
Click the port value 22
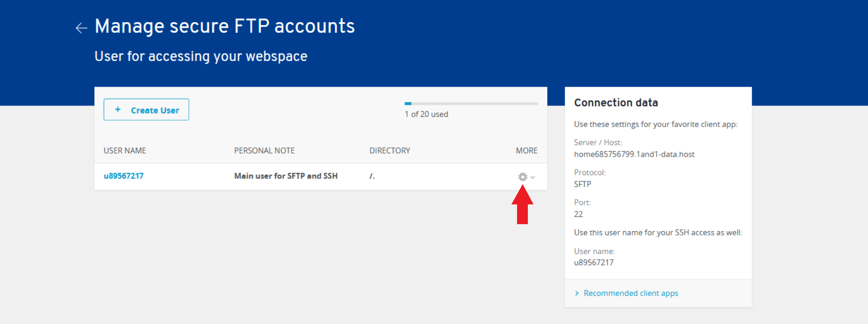(578, 214)
